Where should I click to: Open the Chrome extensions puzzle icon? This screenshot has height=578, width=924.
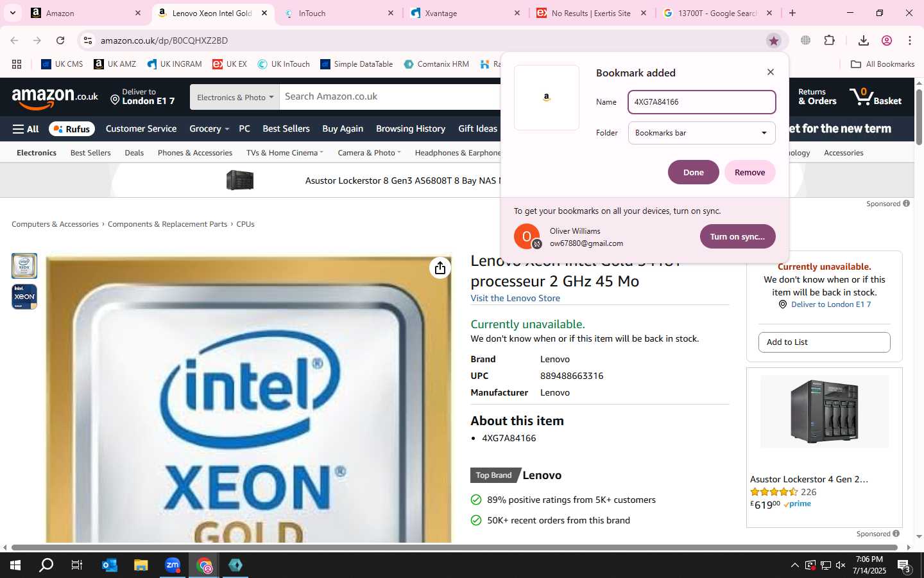click(x=829, y=40)
